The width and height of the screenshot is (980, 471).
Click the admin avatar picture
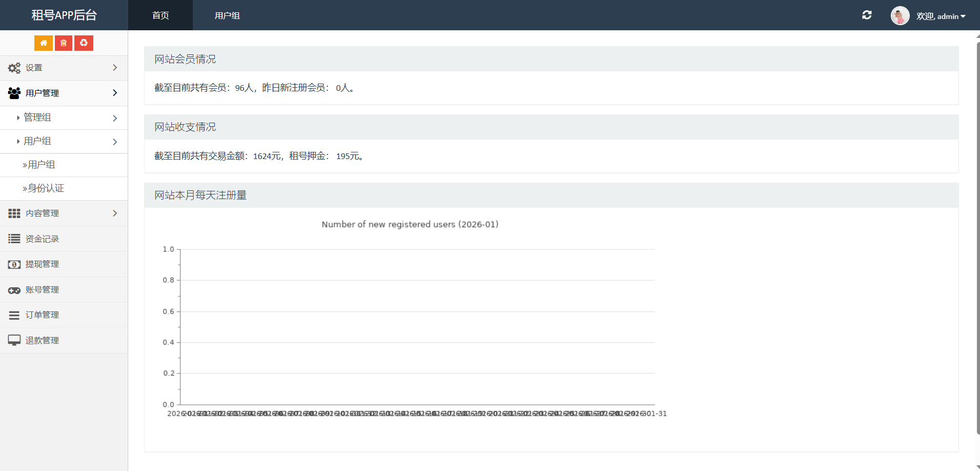[899, 16]
